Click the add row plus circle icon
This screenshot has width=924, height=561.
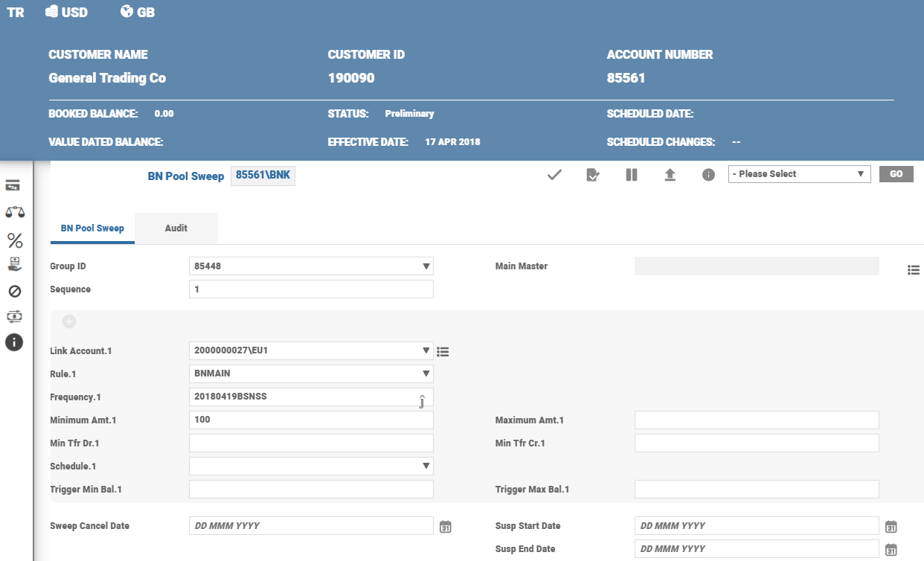69,321
